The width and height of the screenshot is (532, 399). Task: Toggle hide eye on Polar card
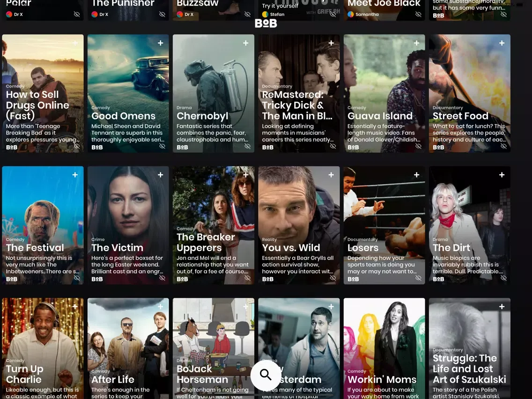click(77, 14)
